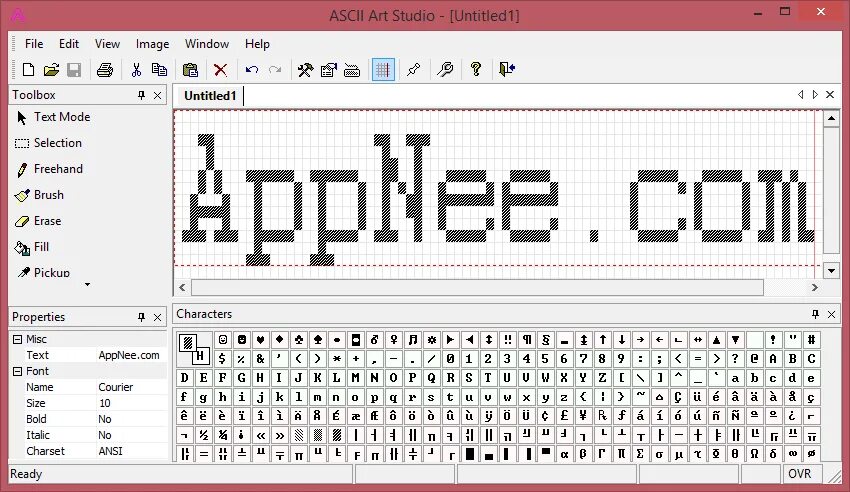Change the font Size value 10
Viewport: 850px width, 492px height.
[x=131, y=403]
